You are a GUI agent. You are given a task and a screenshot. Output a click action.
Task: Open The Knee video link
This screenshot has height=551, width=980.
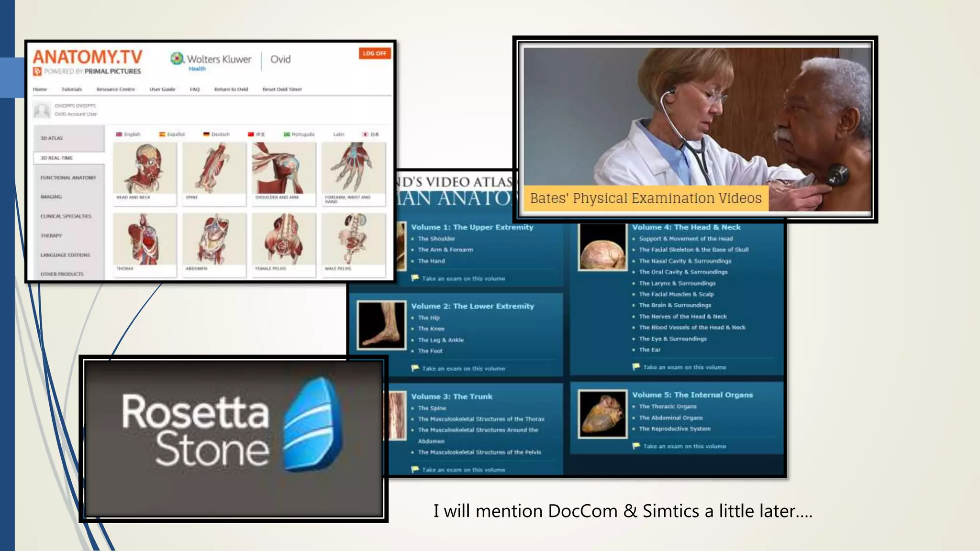(431, 329)
